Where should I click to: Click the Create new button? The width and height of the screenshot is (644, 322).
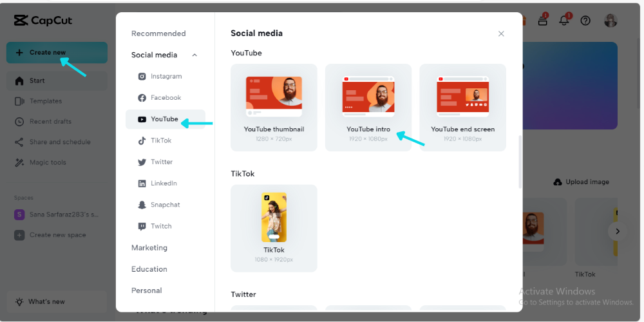[x=57, y=53]
